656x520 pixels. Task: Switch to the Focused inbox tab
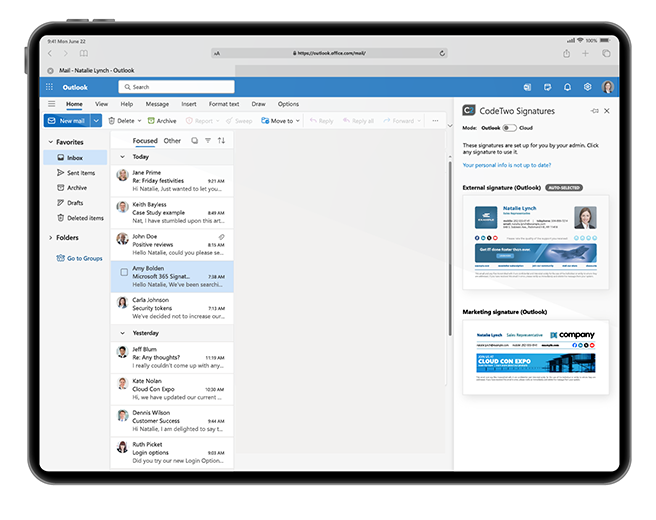coord(145,141)
